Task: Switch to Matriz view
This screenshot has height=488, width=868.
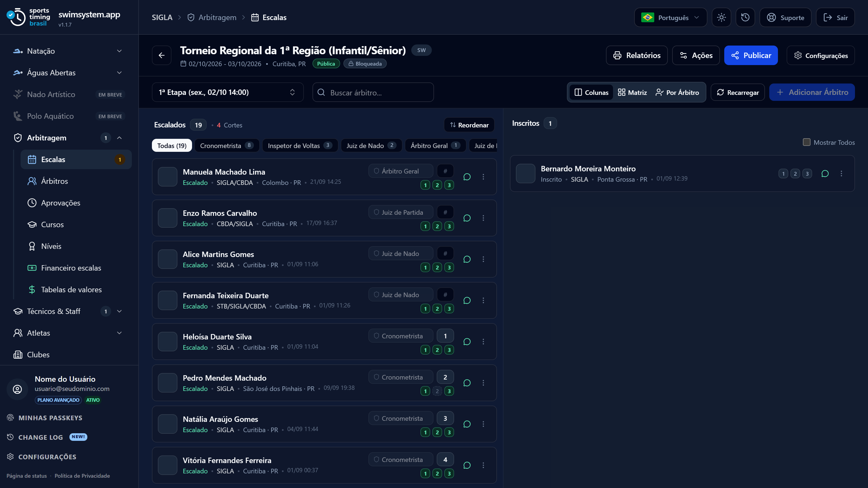Action: click(632, 92)
